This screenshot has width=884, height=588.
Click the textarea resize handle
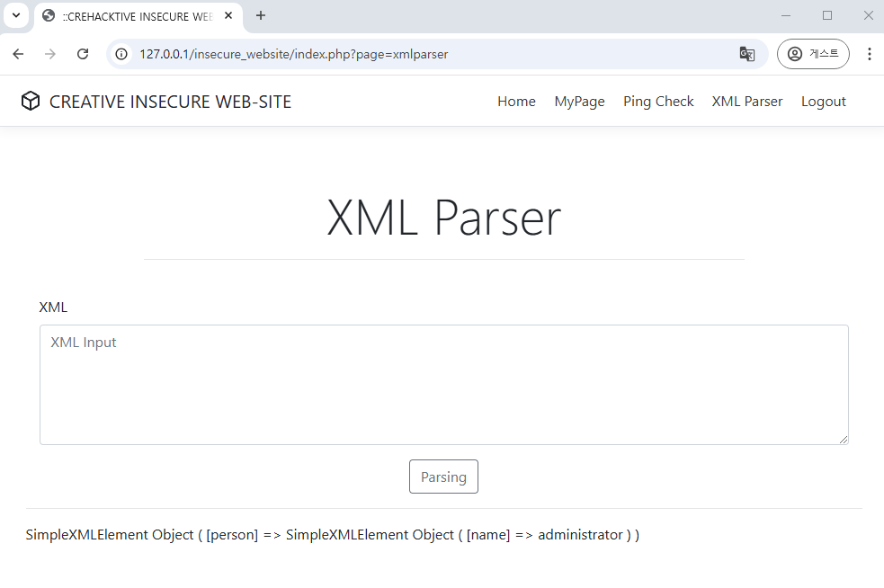[x=844, y=440]
